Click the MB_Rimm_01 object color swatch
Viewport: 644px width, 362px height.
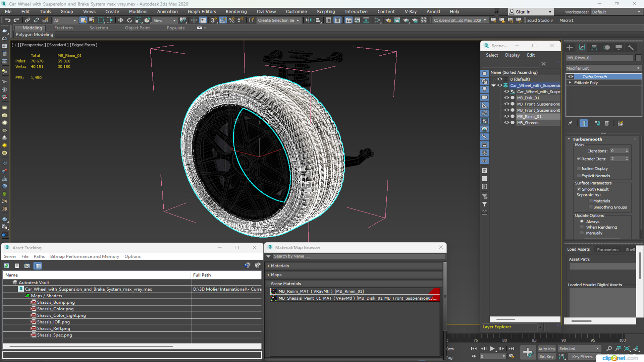[x=638, y=58]
